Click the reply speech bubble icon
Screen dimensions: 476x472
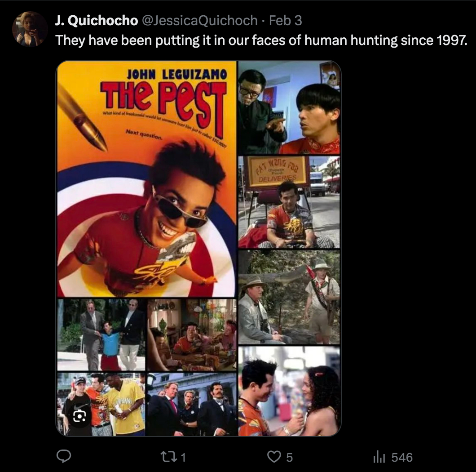pyautogui.click(x=64, y=457)
